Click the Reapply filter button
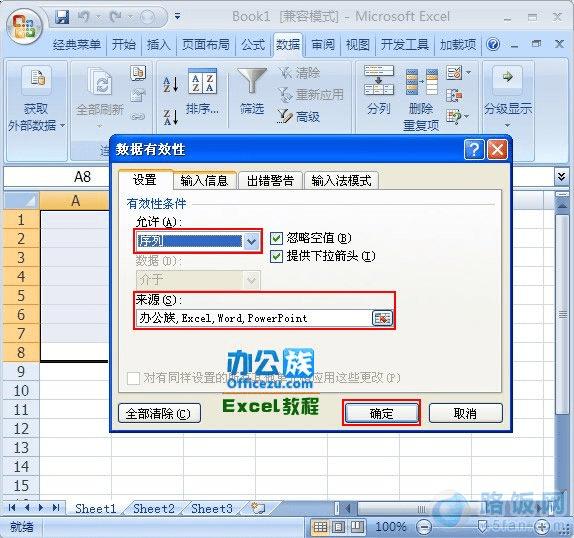Viewport: 574px width, 538px height. tap(310, 95)
